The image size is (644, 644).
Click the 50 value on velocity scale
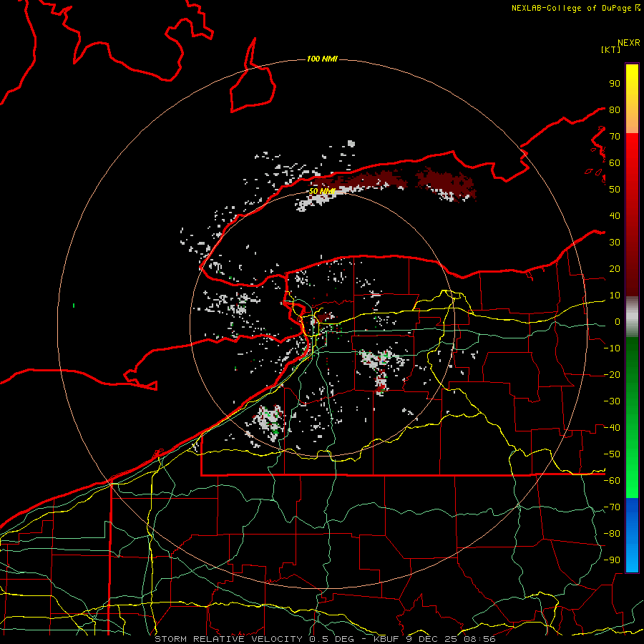[x=615, y=190]
